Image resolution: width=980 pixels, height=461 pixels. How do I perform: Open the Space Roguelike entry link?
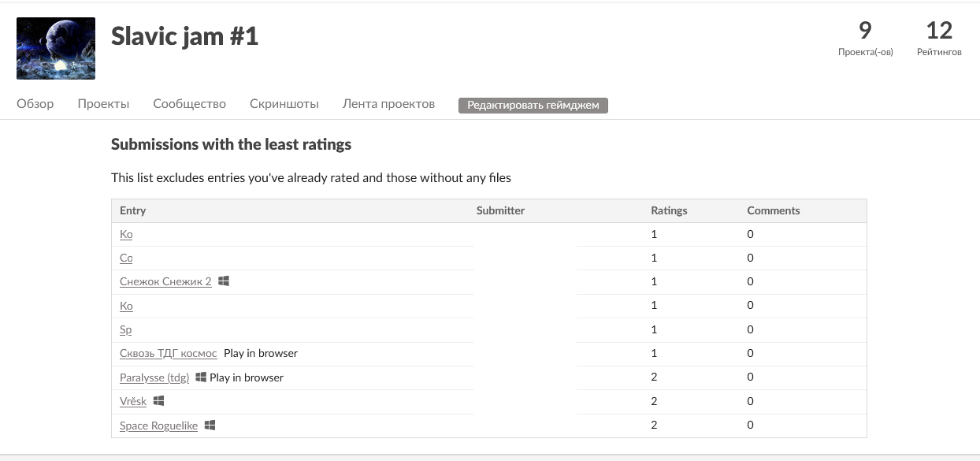158,426
